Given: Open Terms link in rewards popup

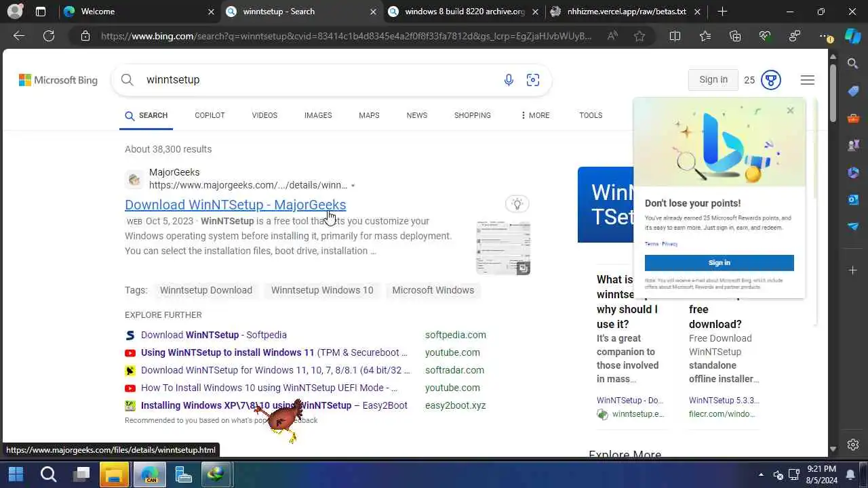Looking at the screenshot, I should click(x=651, y=244).
